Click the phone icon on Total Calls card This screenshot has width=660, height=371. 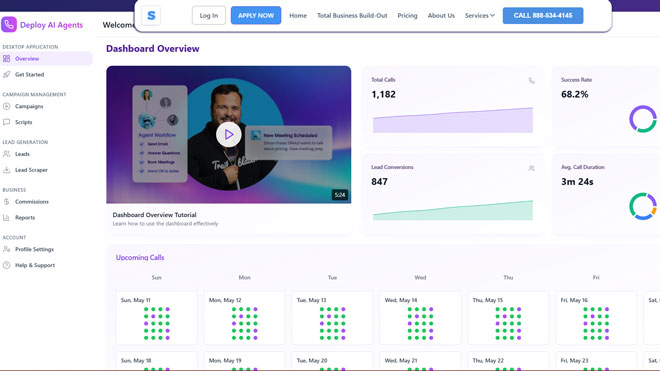pos(532,80)
